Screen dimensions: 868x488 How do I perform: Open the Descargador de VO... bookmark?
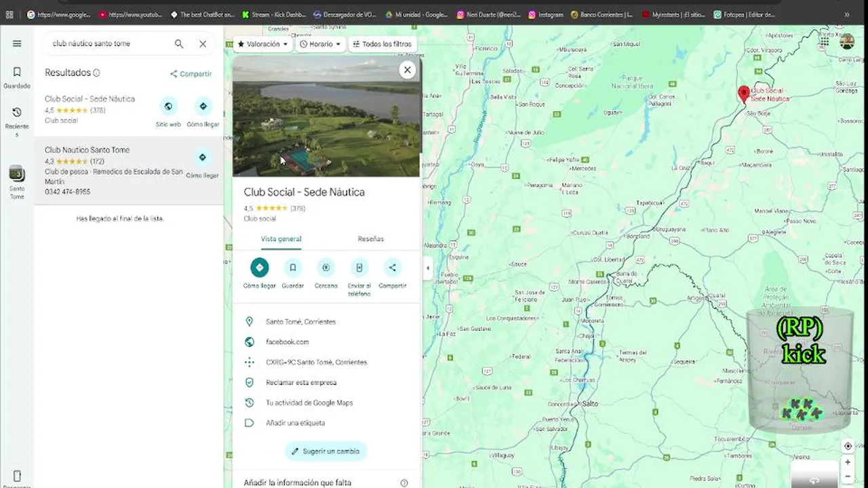(346, 14)
